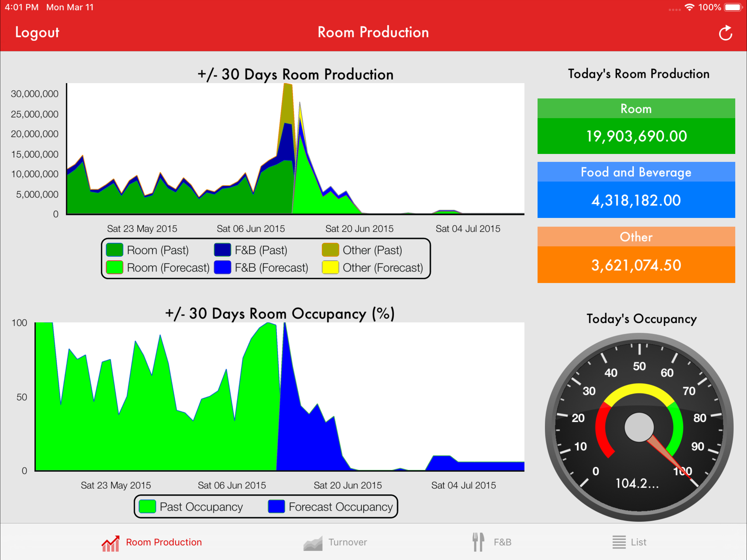Tap the '+/- 30 Days Room Production' chart title
Image resolution: width=747 pixels, height=560 pixels.
(x=296, y=74)
